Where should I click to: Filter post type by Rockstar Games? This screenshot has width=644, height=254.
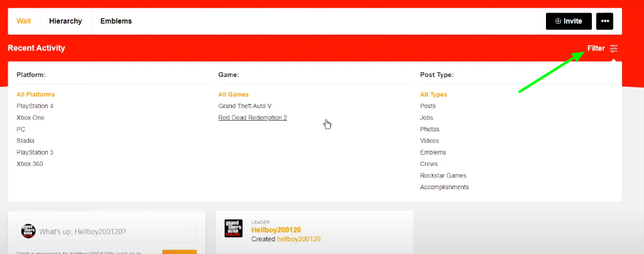point(443,175)
